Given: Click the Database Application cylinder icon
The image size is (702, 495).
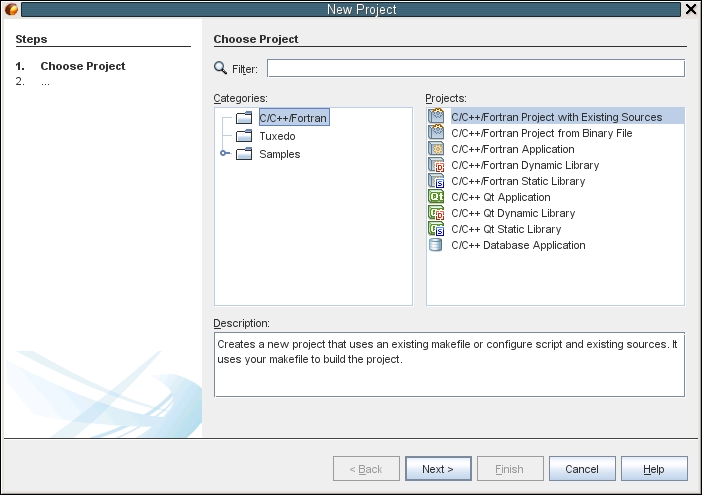Looking at the screenshot, I should pyautogui.click(x=436, y=245).
